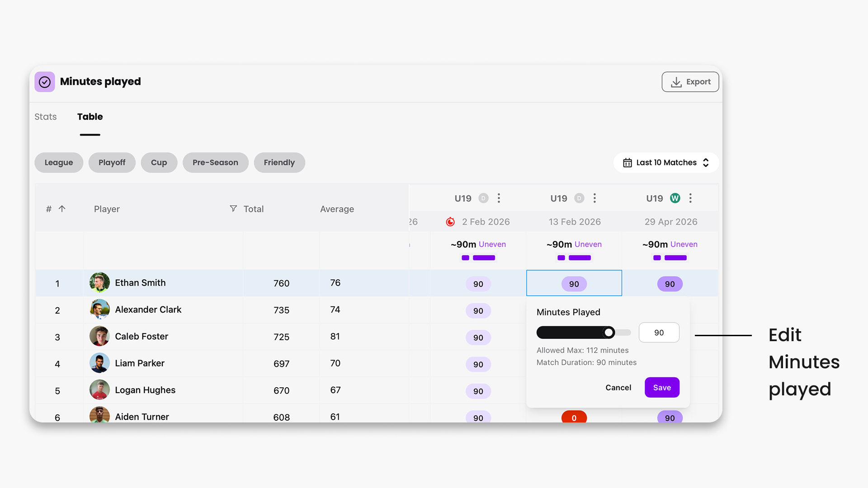Save the edited minutes played

[662, 388]
